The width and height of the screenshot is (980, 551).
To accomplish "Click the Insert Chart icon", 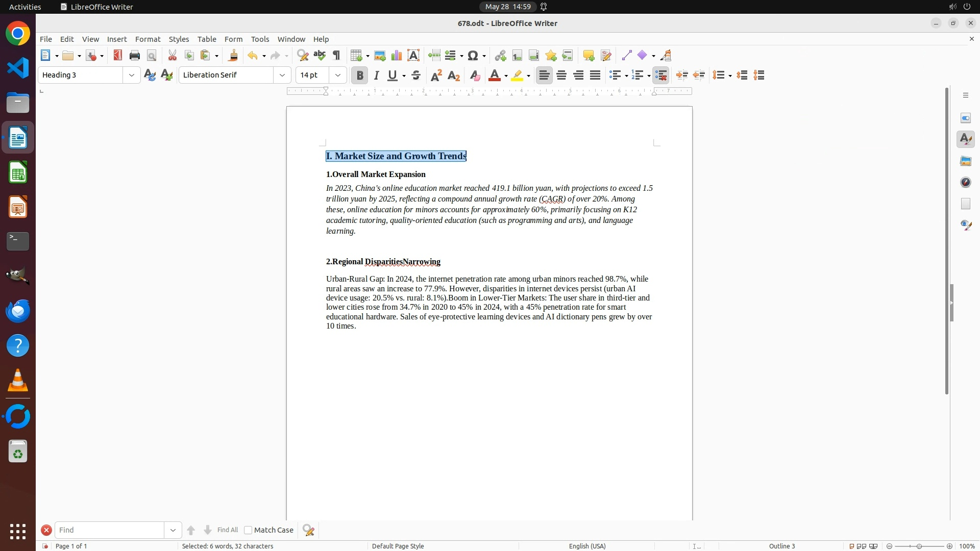I will tap(397, 56).
